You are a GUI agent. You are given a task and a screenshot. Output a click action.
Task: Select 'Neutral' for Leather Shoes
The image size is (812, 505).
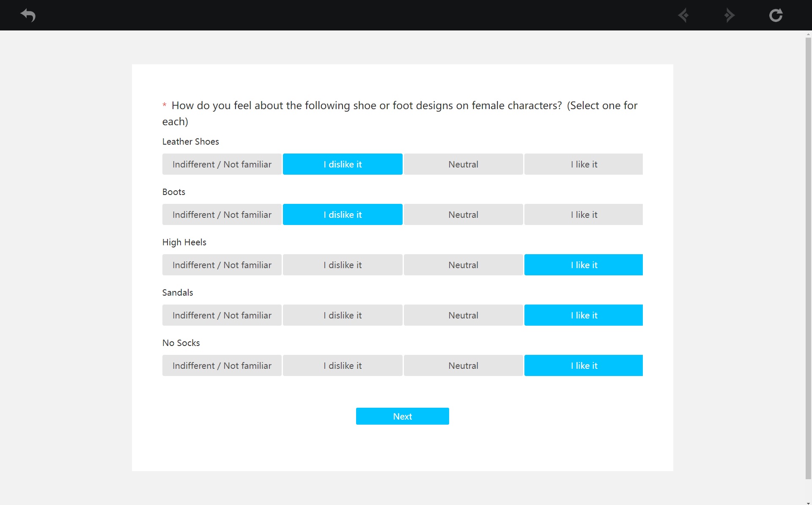tap(463, 164)
